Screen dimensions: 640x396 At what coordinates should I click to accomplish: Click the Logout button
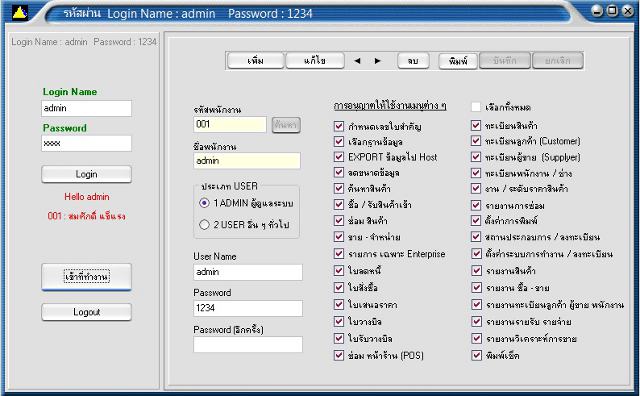[87, 312]
